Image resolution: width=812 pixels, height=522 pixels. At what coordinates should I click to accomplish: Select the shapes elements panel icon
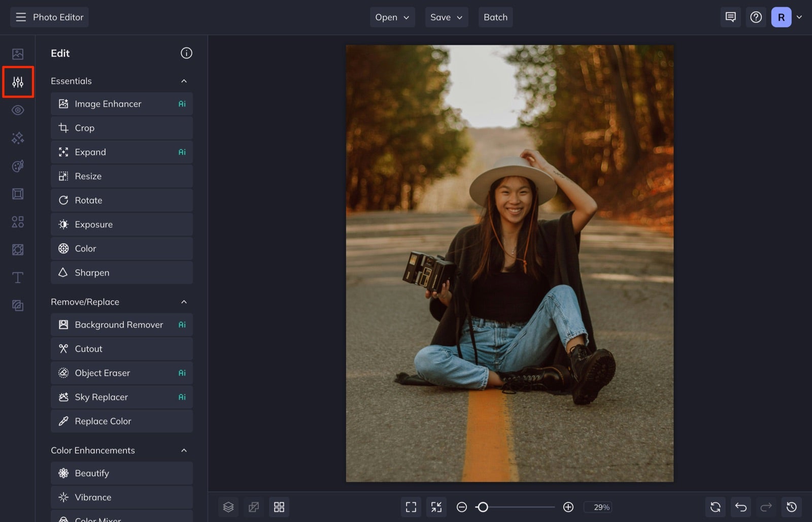coord(18,222)
